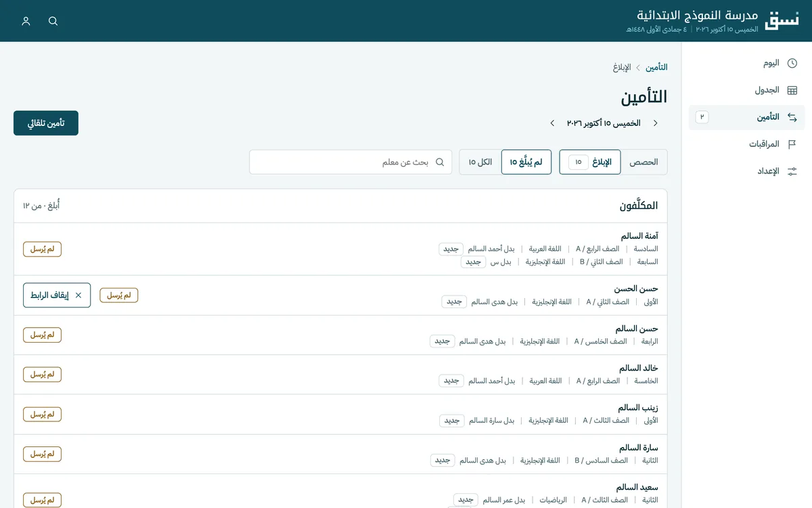Click لم يُرسل badge for حسن السالم
This screenshot has height=508, width=812.
click(x=43, y=335)
